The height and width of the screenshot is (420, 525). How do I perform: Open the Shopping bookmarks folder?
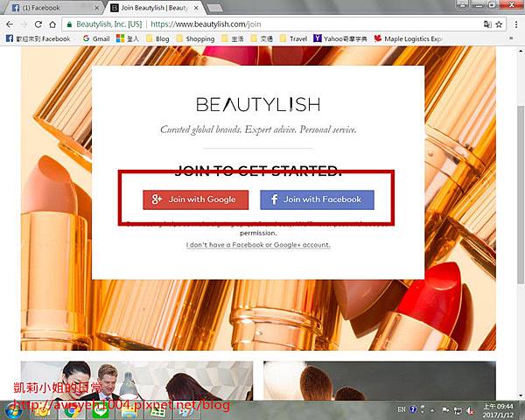(195, 38)
